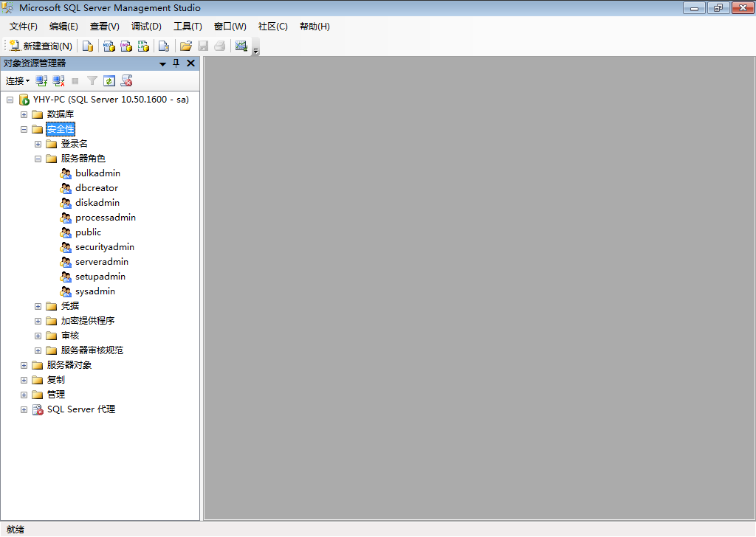Click the print icon in toolbar

coord(220,46)
